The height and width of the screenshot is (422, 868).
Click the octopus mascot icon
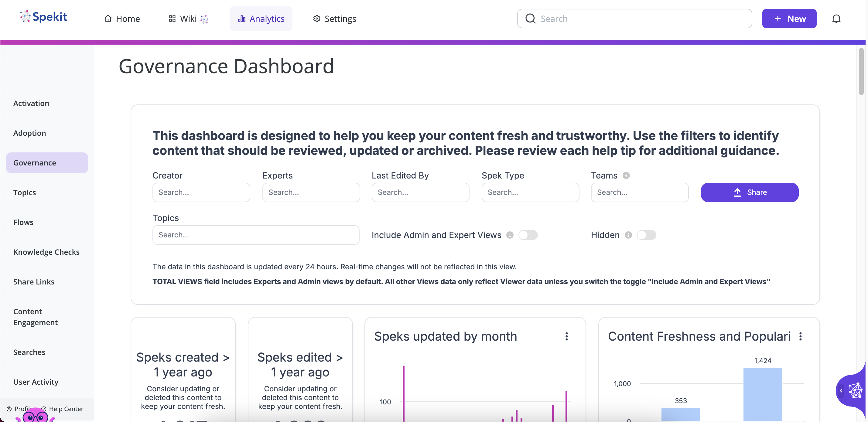click(x=35, y=415)
